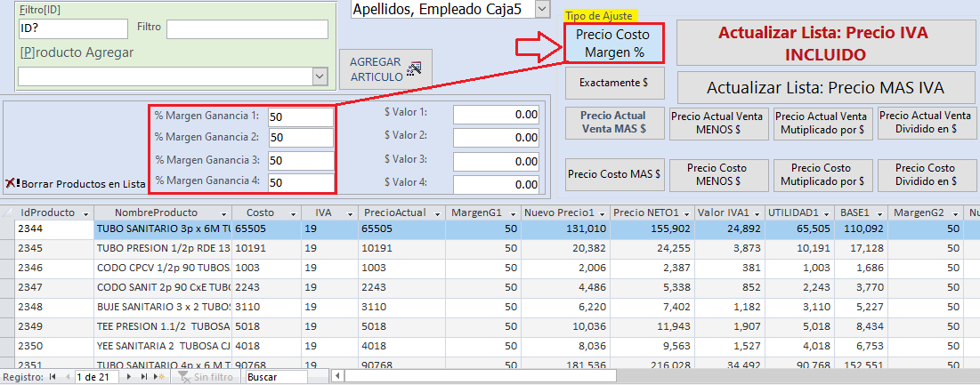
Task: Click the Precio Costo MAS $ button
Action: [x=613, y=174]
